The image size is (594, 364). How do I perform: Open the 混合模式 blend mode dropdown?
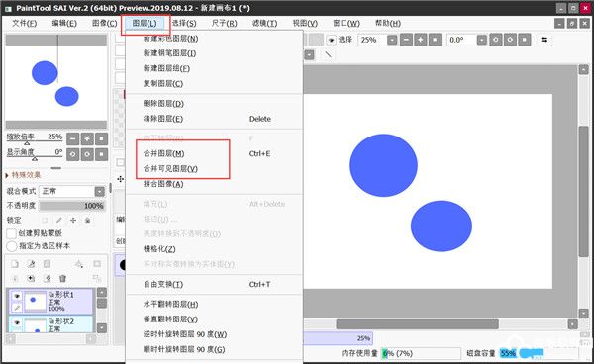pyautogui.click(x=100, y=192)
